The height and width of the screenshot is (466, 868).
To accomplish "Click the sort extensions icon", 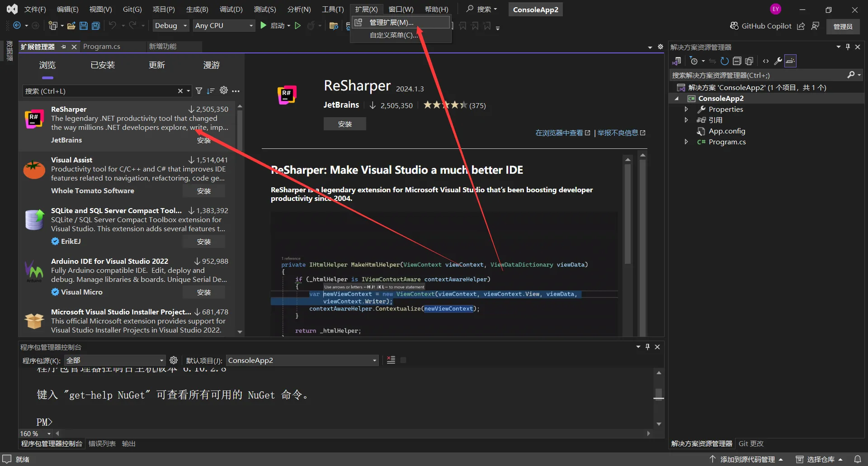I will coord(211,91).
